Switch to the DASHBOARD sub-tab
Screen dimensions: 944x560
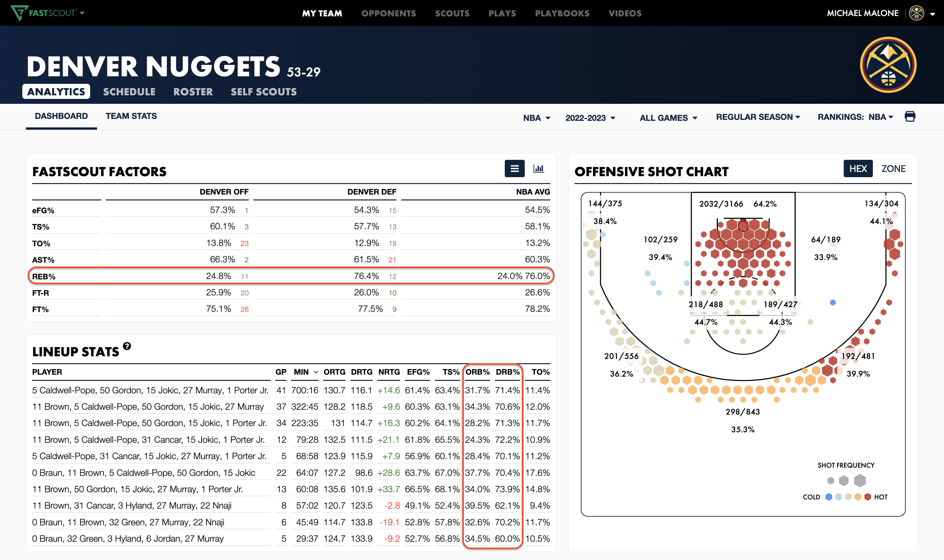pyautogui.click(x=61, y=116)
